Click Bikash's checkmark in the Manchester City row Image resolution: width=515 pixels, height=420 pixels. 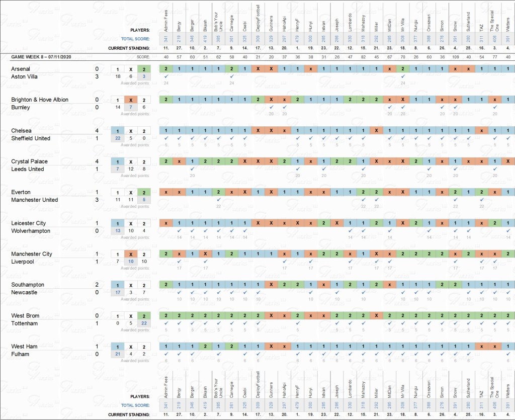click(205, 262)
